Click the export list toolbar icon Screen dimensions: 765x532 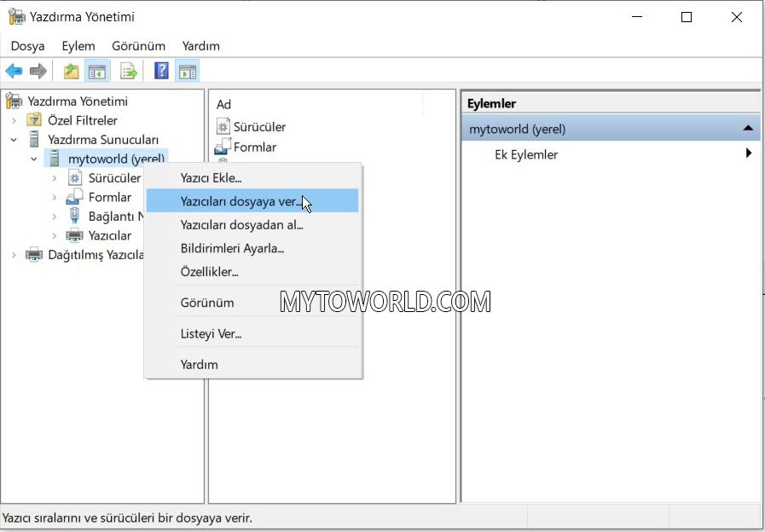[129, 72]
